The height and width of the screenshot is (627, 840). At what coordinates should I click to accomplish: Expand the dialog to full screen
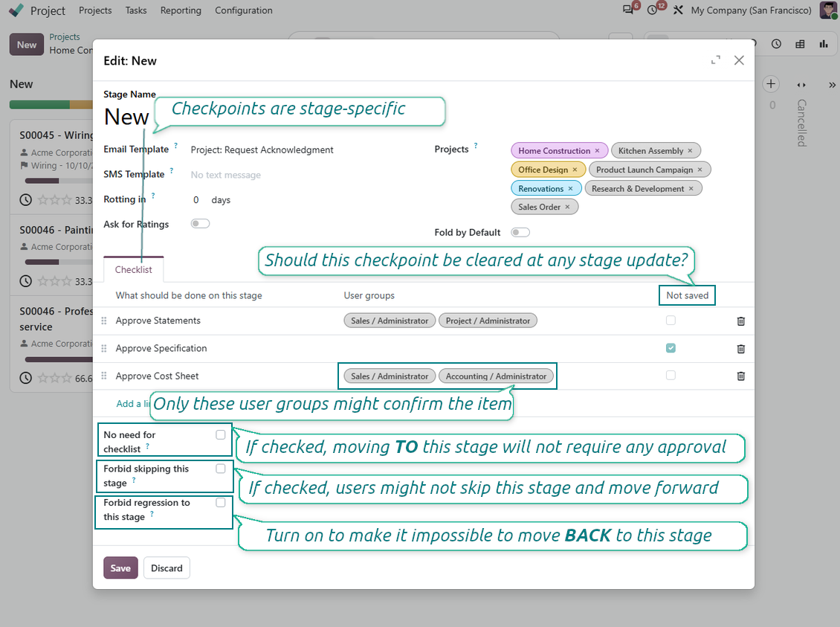pyautogui.click(x=716, y=60)
